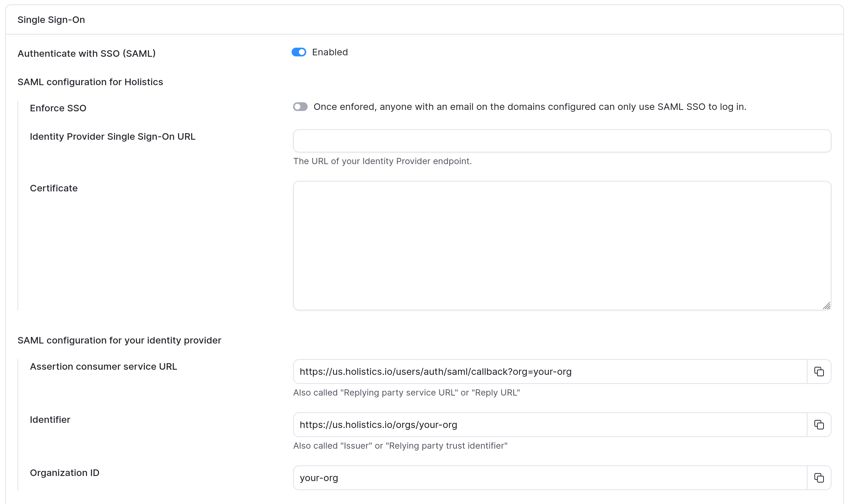Click 'SAML configuration for Holistics' heading
This screenshot has height=504, width=849.
90,82
